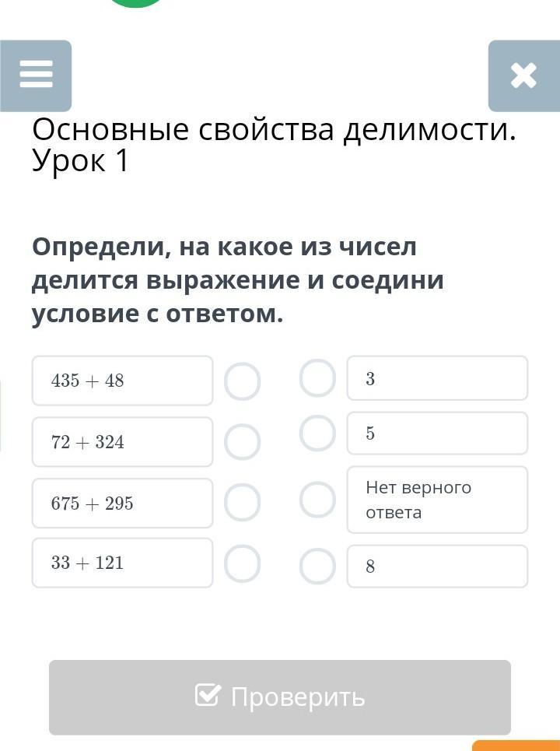Click the answer box with 3
The image size is (560, 751).
(x=437, y=378)
